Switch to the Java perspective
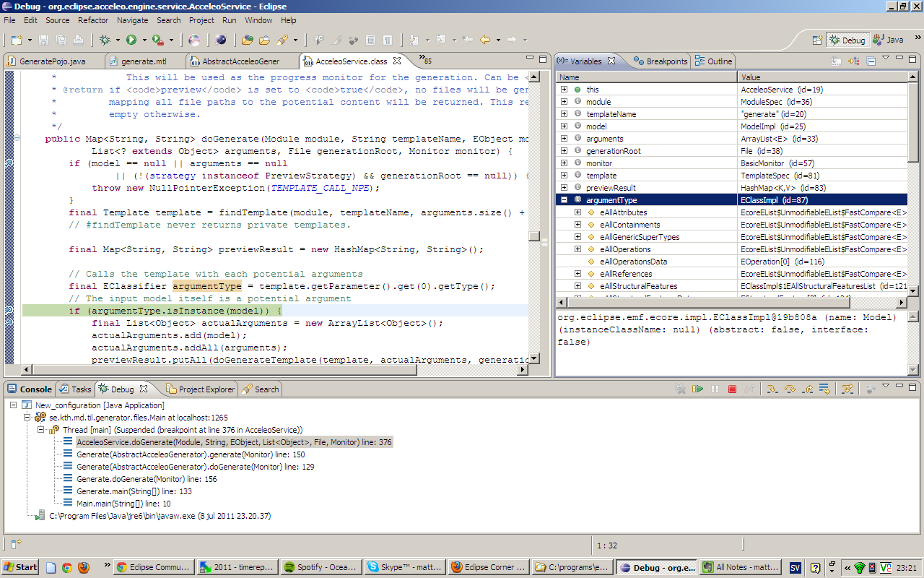This screenshot has width=924, height=578. coord(889,40)
